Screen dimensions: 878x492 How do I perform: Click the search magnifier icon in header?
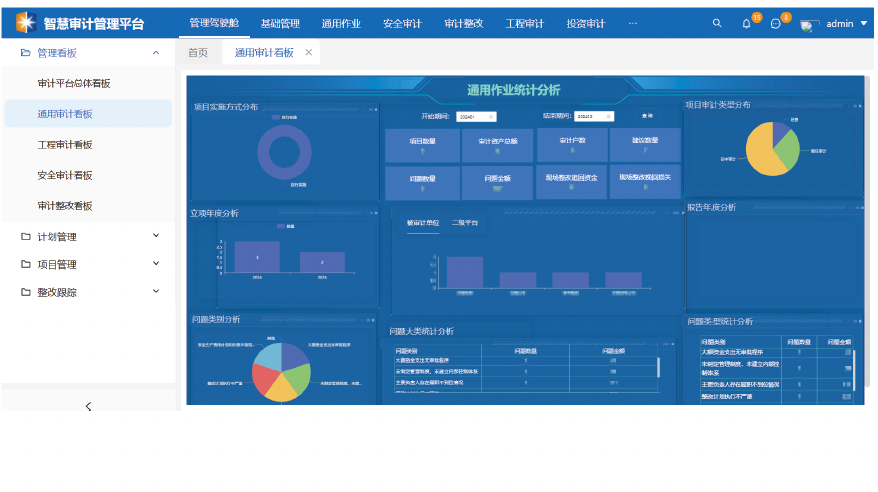716,23
